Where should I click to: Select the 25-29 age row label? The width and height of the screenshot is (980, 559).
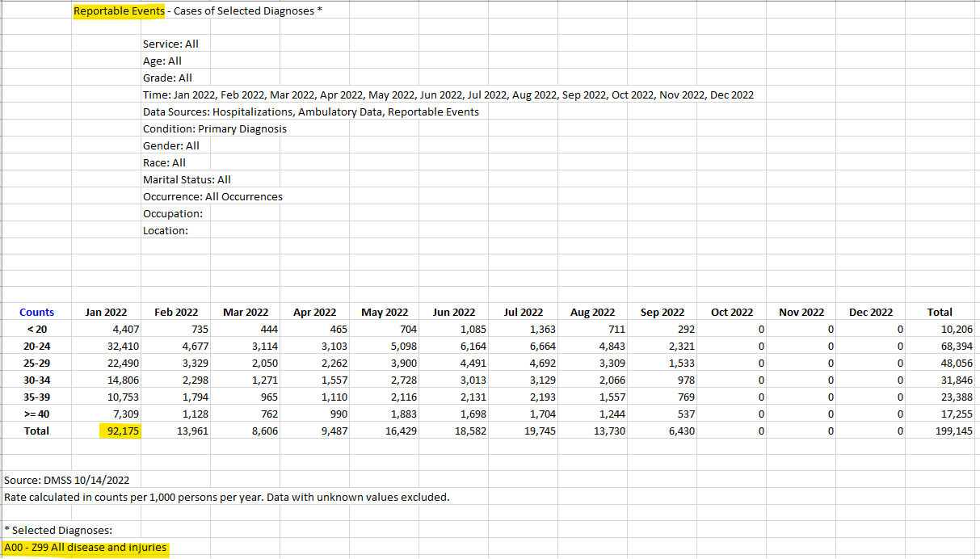(x=37, y=363)
